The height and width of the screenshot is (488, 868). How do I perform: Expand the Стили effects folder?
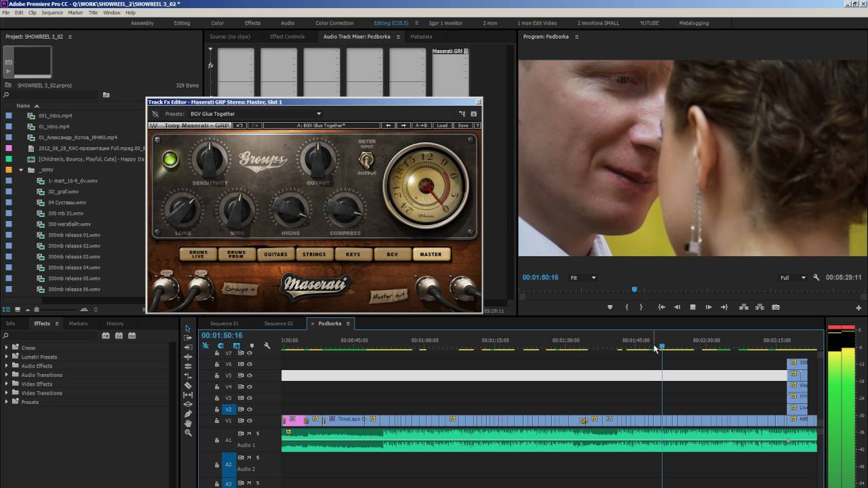[7, 348]
